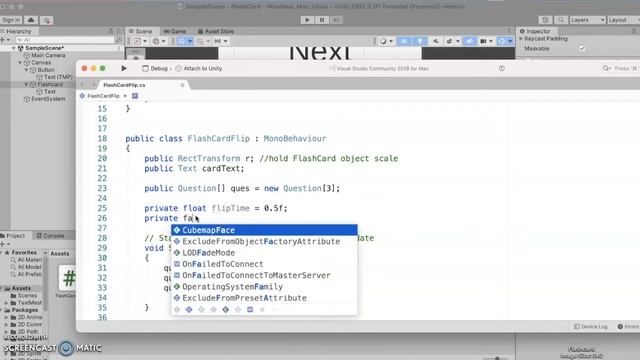
Task: Switch to the Scene tab
Action: click(x=140, y=31)
